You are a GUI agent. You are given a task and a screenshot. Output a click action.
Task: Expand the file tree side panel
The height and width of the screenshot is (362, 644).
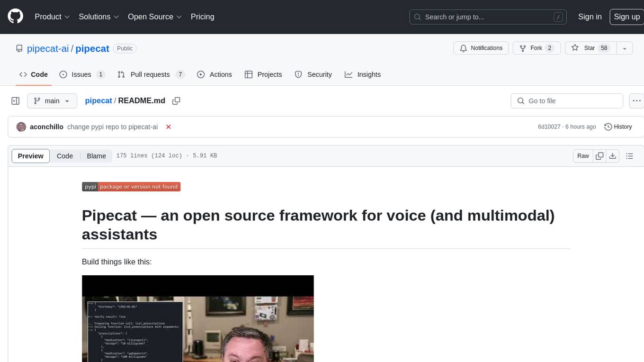(x=16, y=101)
